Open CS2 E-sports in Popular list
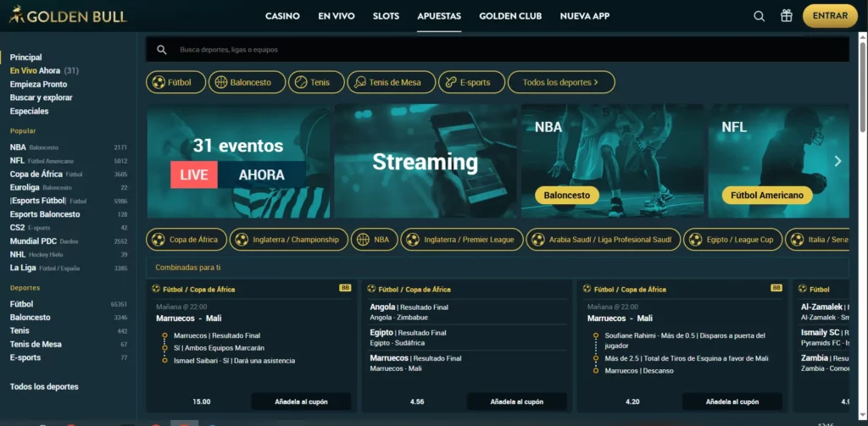868x426 pixels. pos(68,227)
